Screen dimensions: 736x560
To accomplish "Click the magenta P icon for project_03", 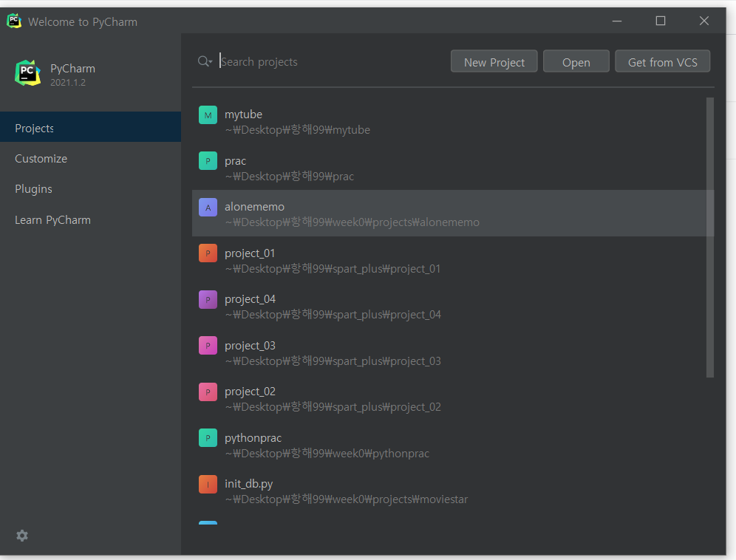I will click(208, 346).
